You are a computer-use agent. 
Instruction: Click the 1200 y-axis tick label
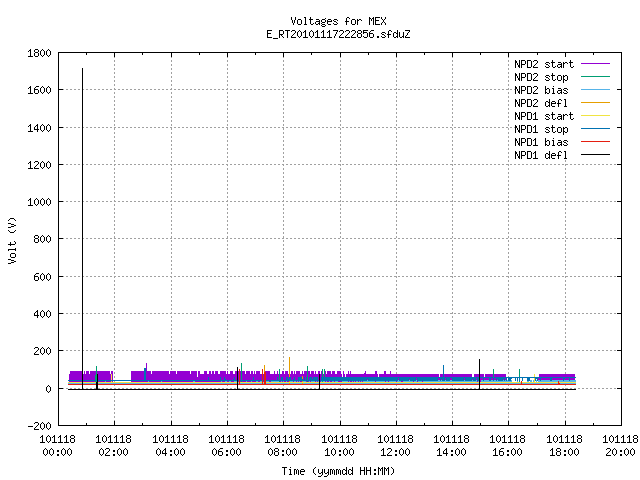[x=39, y=165]
